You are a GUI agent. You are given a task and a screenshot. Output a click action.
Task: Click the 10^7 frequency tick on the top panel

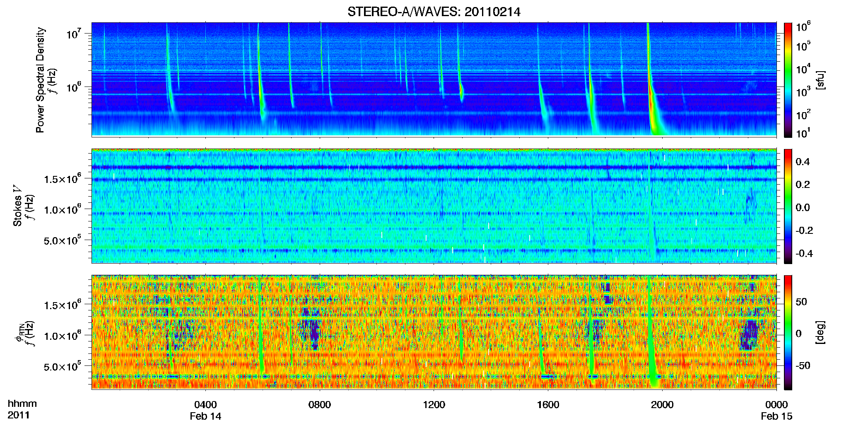73,34
